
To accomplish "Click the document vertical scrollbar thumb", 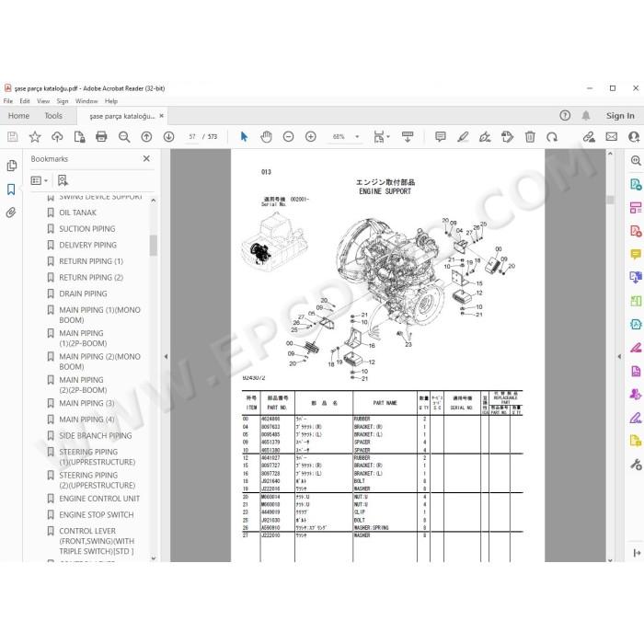I will click(610, 200).
